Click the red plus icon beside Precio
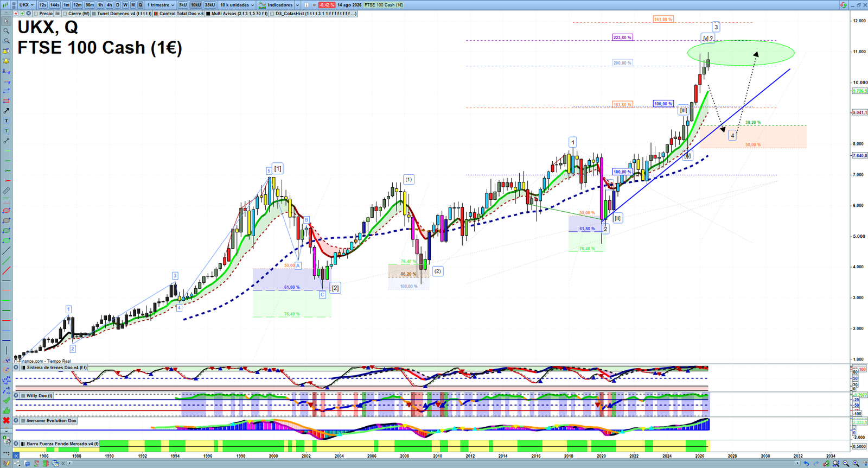Screen dimensions: 868x468 click(16, 13)
